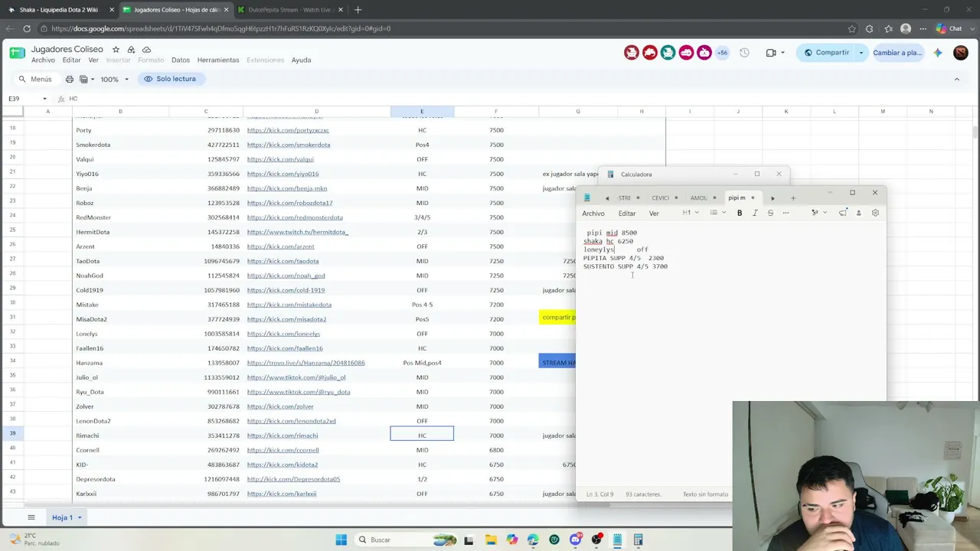Open Gemini sparkle icon in Sheets

point(937,53)
